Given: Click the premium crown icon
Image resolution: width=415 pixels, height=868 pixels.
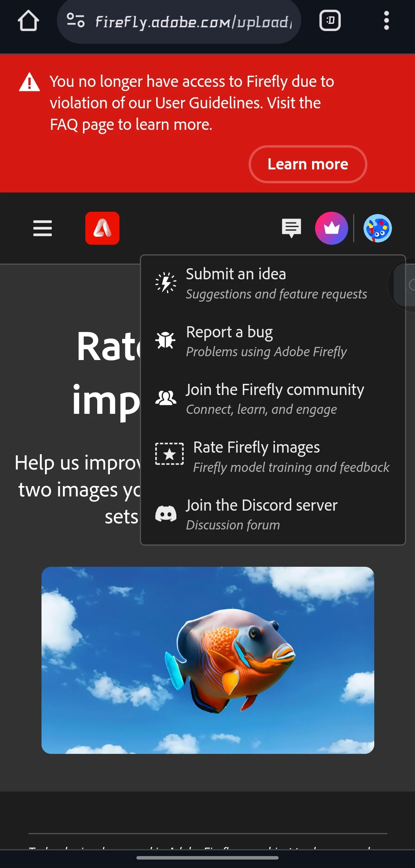Looking at the screenshot, I should click(332, 228).
